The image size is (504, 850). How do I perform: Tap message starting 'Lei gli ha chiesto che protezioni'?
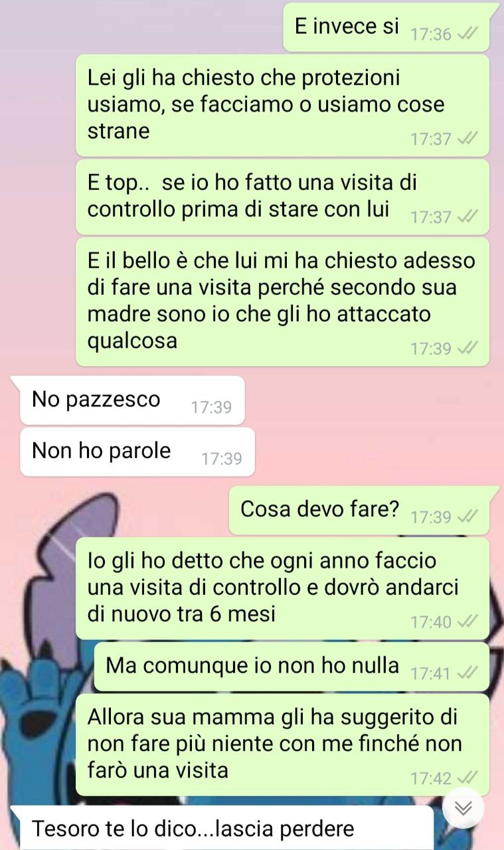pos(282,105)
